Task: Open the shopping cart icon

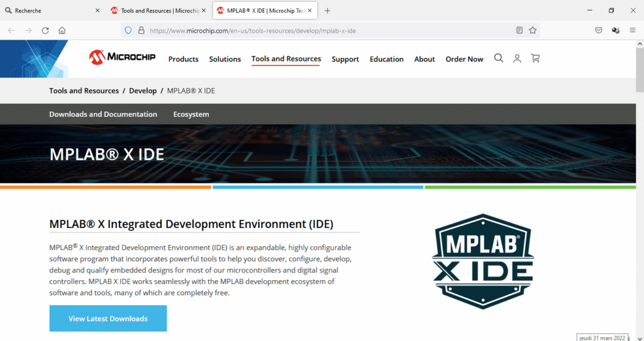Action: 535,58
